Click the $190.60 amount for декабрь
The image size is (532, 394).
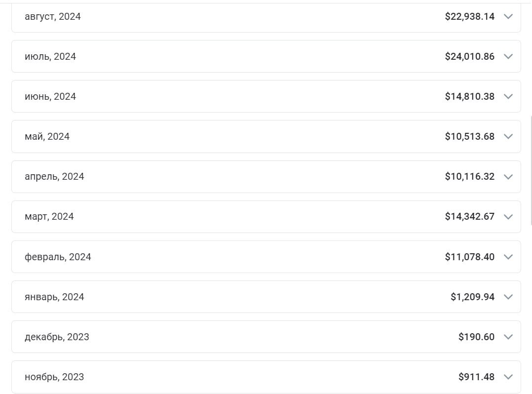tap(477, 337)
